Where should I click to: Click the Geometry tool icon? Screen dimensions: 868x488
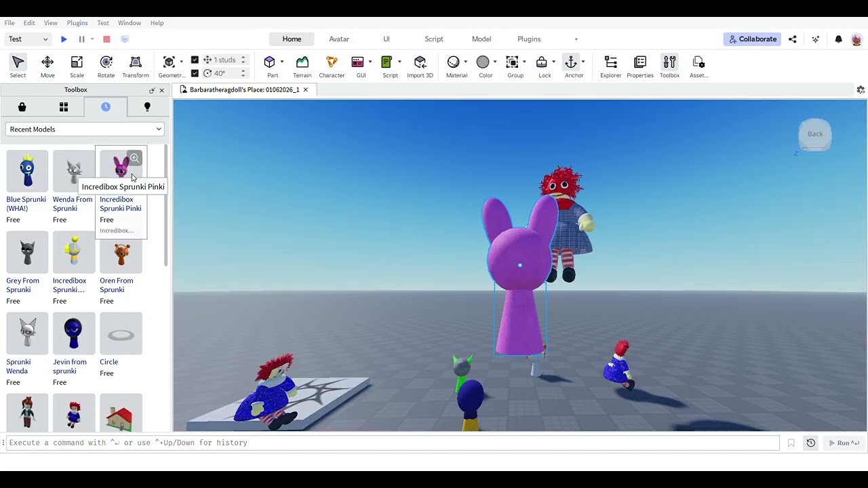click(x=170, y=62)
